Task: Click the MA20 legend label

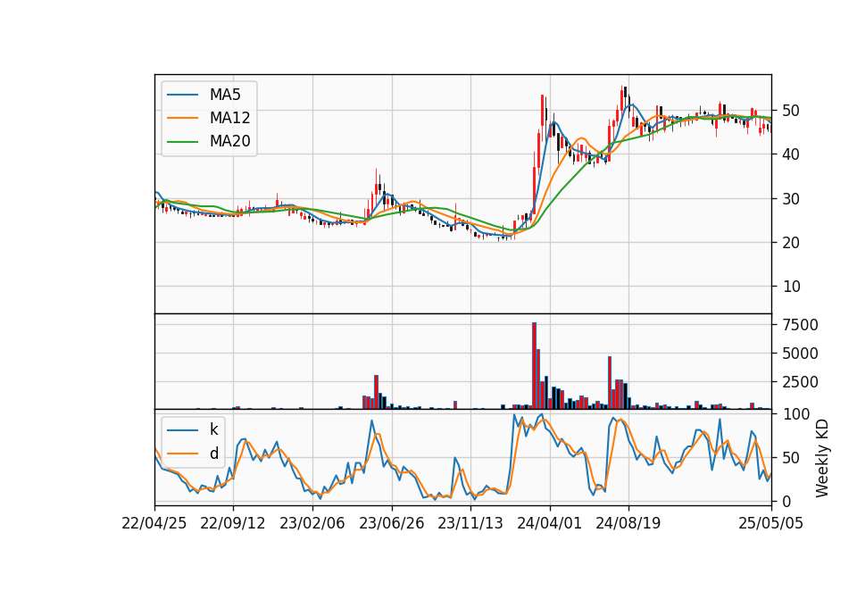Action: point(229,142)
